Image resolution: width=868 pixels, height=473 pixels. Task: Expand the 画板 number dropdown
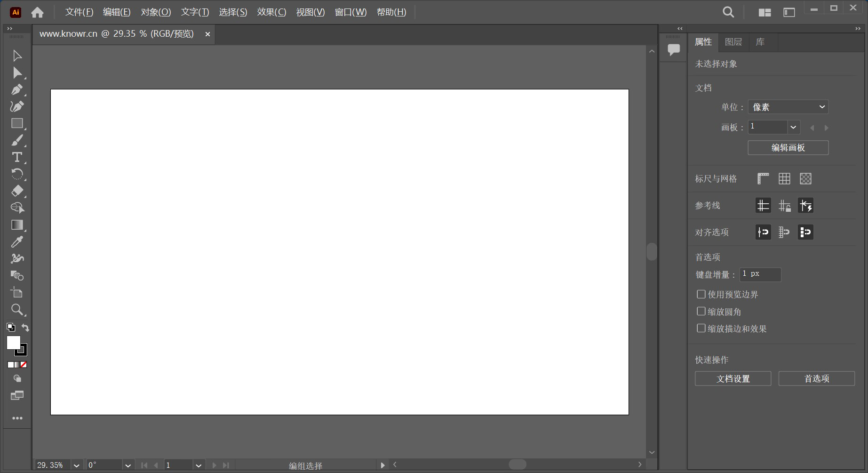click(793, 127)
